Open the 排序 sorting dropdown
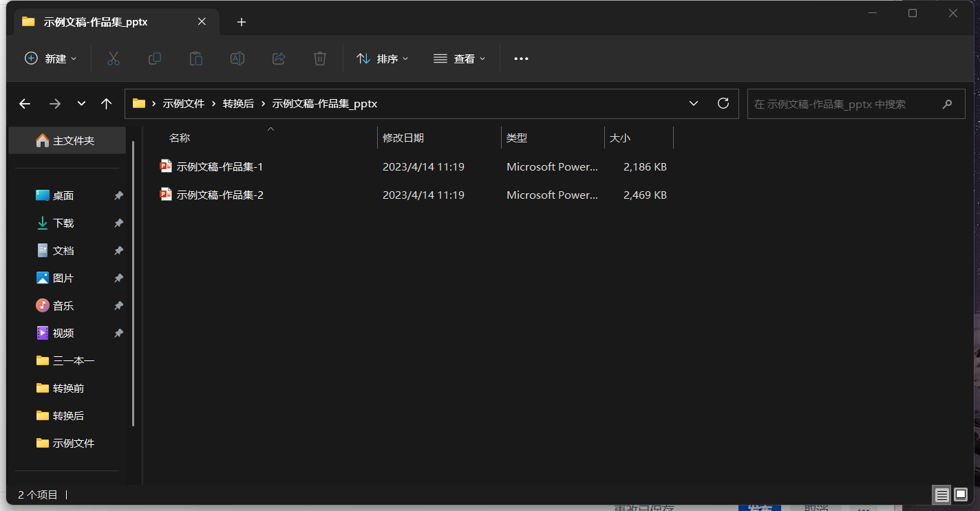Screen dimensions: 980x511 point(383,58)
